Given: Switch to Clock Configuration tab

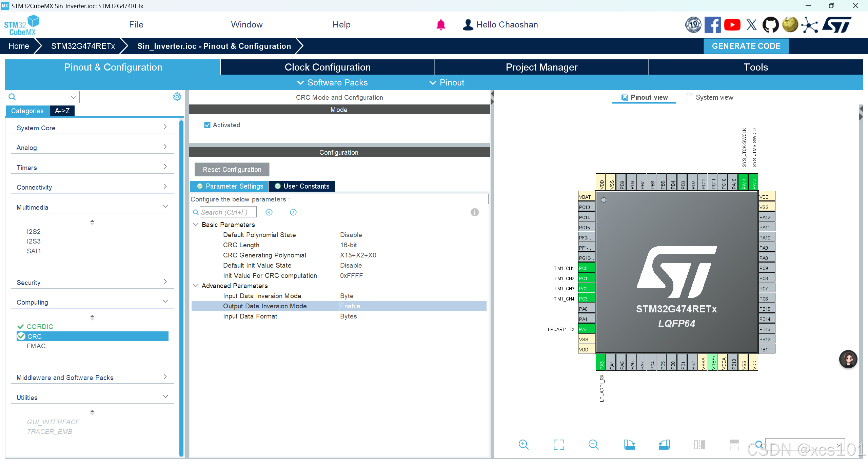Looking at the screenshot, I should pyautogui.click(x=327, y=67).
